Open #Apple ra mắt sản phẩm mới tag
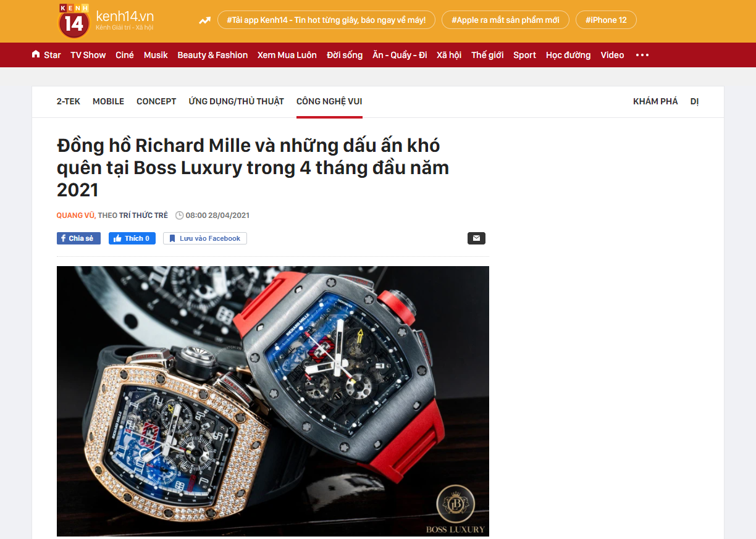The height and width of the screenshot is (539, 756). click(505, 20)
